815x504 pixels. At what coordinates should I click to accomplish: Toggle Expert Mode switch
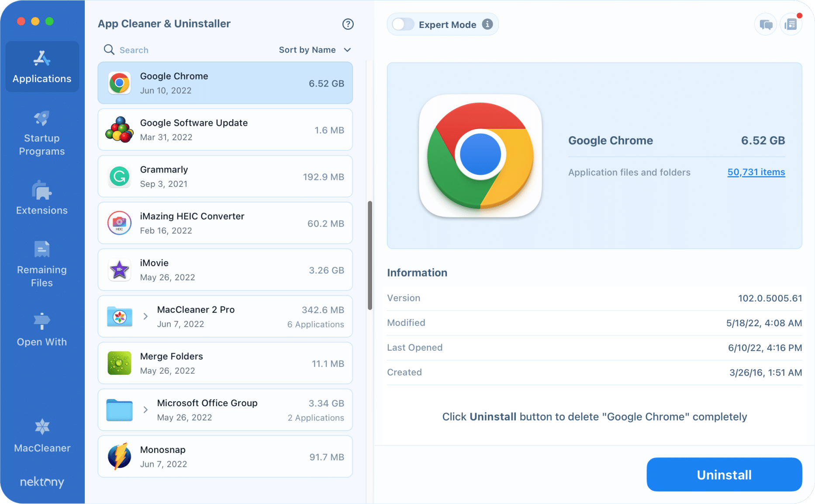coord(403,24)
